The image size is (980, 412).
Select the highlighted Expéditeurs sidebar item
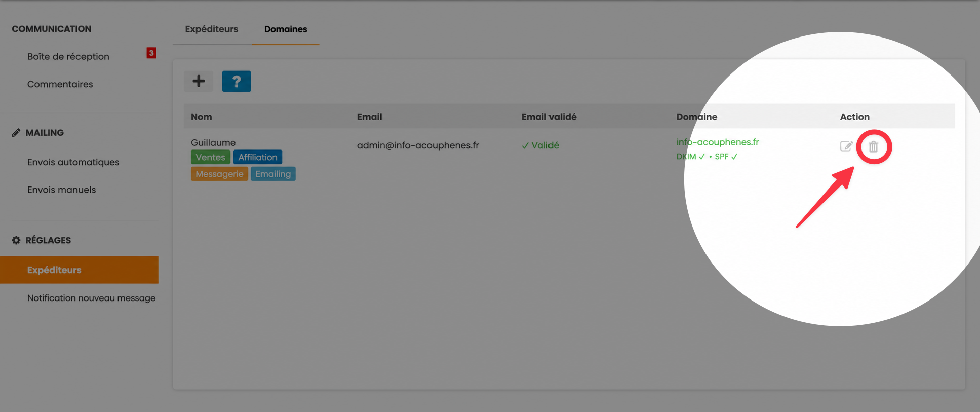pos(79,270)
